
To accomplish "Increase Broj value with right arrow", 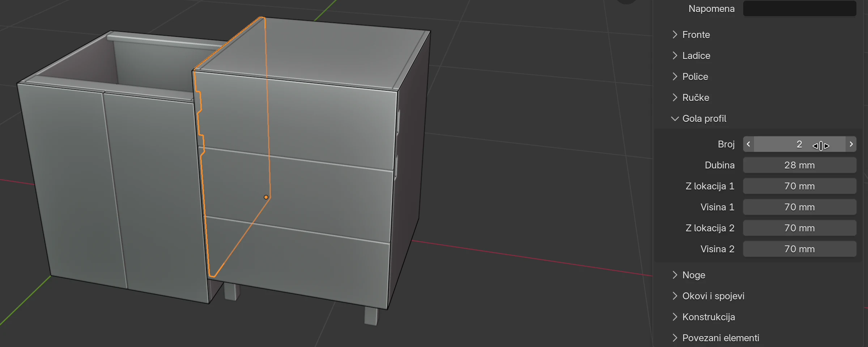I will 851,144.
